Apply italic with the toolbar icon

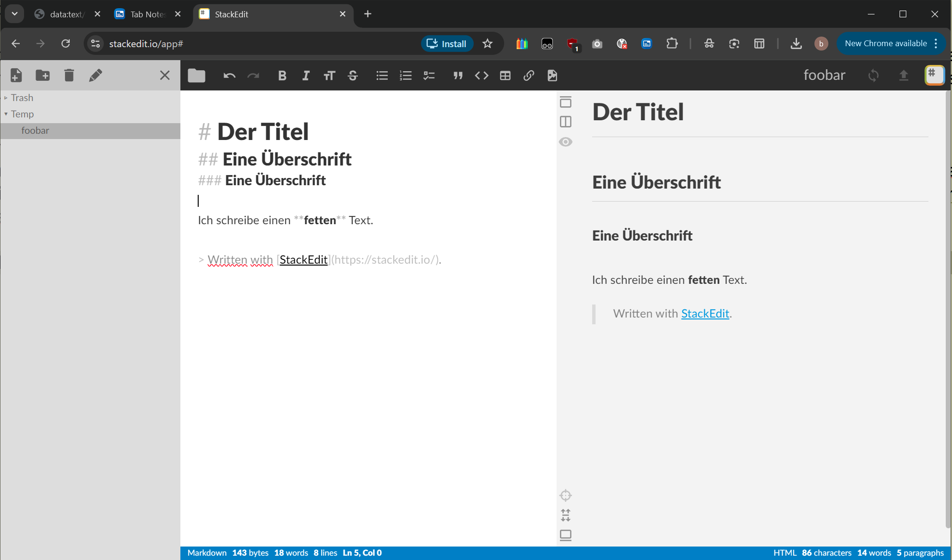306,76
